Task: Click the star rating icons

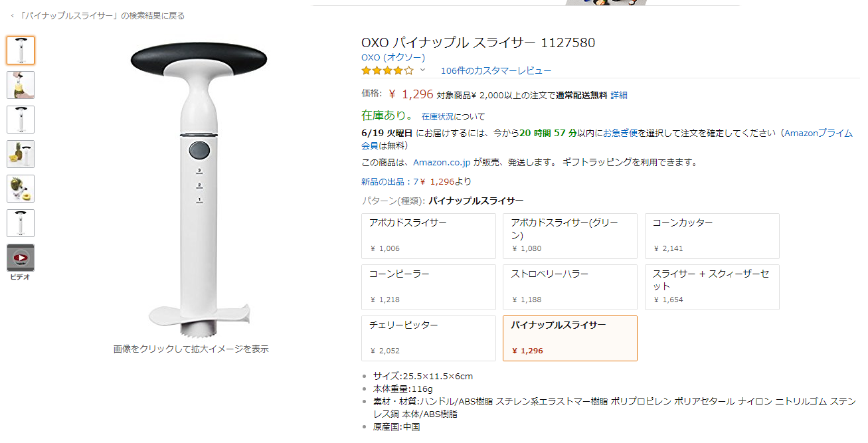Action: tap(387, 70)
